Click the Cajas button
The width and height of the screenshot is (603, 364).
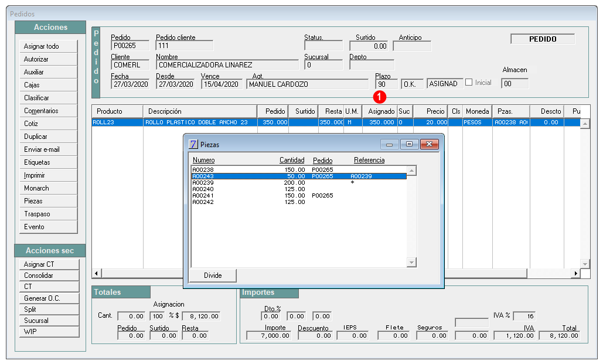49,85
